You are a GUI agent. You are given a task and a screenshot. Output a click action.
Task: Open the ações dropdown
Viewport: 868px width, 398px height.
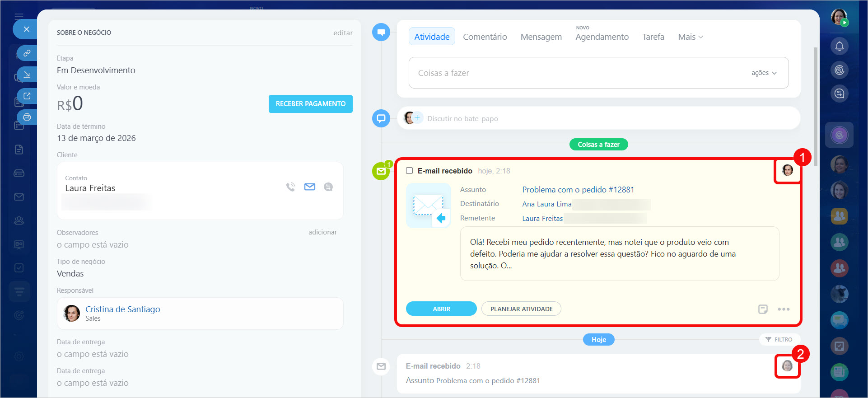[x=764, y=73]
